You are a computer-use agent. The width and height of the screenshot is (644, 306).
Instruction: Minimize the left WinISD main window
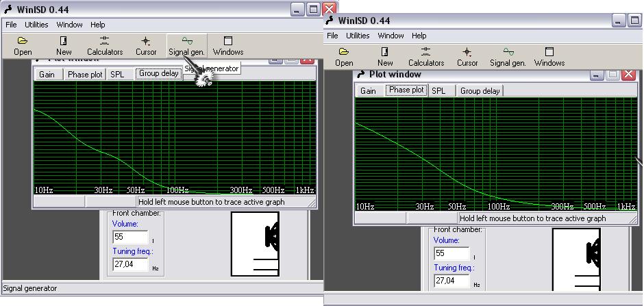[x=298, y=10]
